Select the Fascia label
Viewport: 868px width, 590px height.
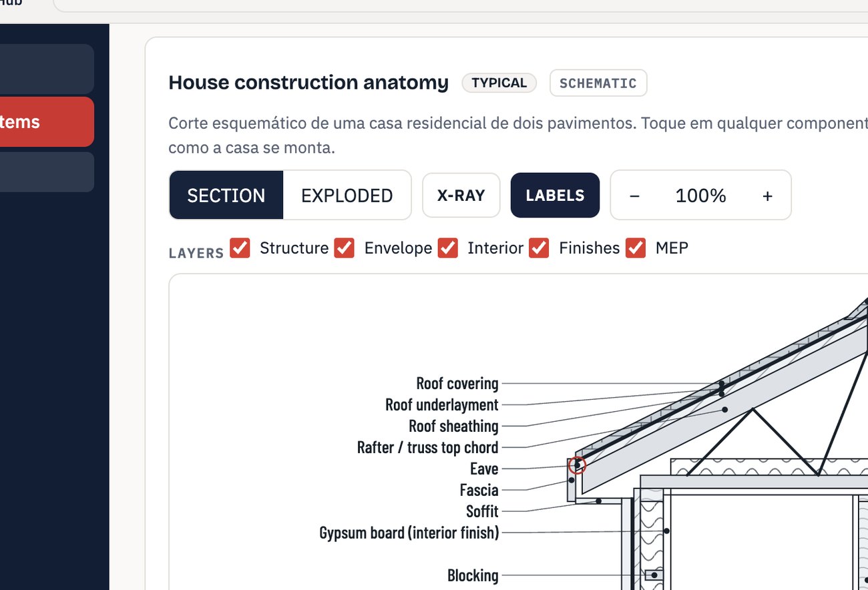point(479,490)
